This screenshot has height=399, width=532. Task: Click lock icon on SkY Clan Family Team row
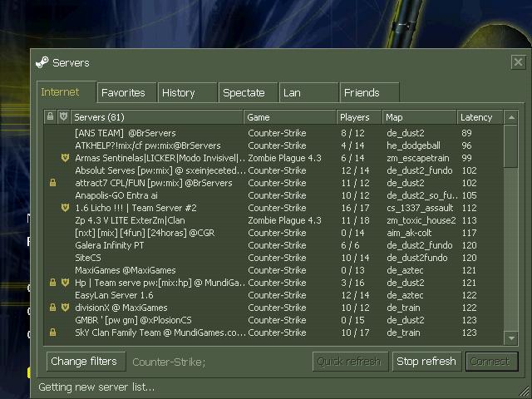[52, 332]
